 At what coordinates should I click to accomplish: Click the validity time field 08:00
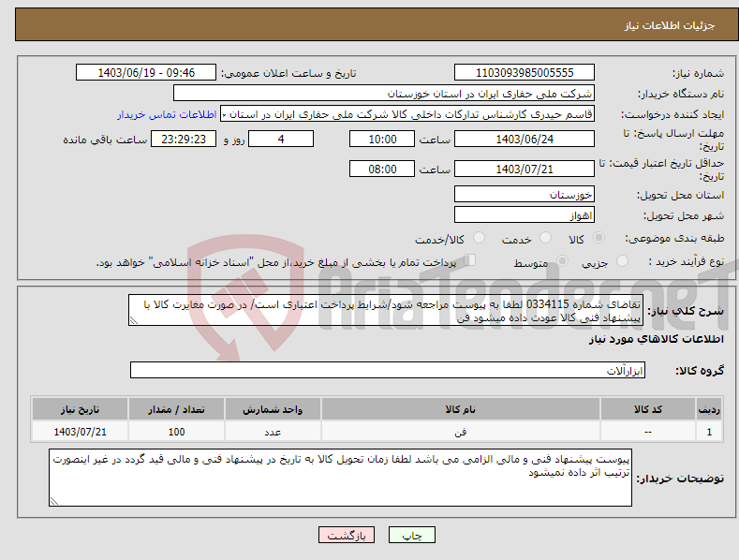(x=382, y=169)
